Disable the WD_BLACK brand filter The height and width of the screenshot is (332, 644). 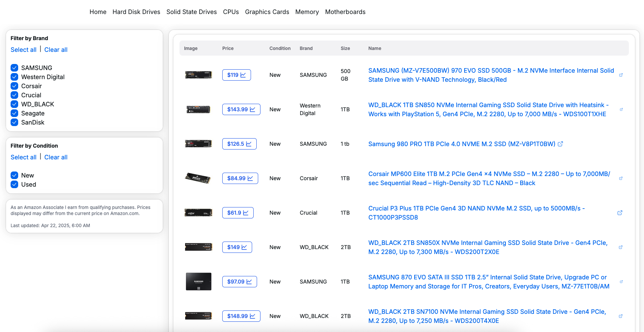coord(14,104)
